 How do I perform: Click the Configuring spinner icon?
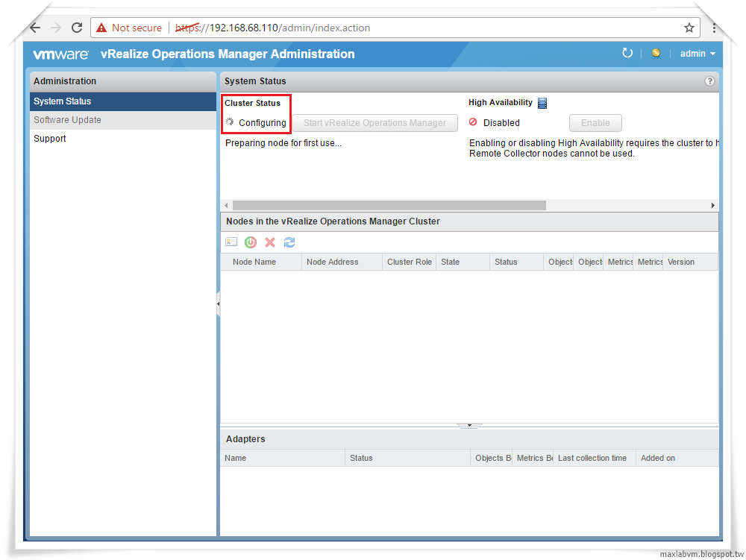pos(229,122)
